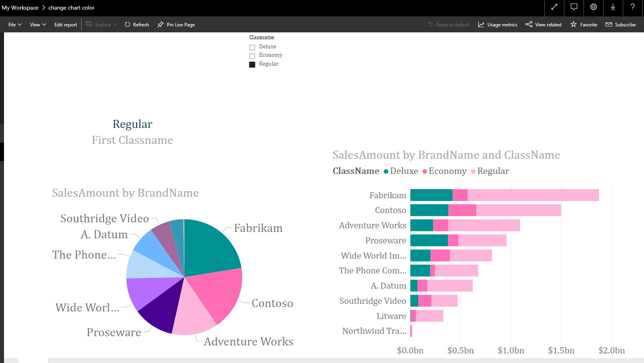The width and height of the screenshot is (644, 363).
Task: Click the Subscribe envelope icon
Action: click(609, 24)
